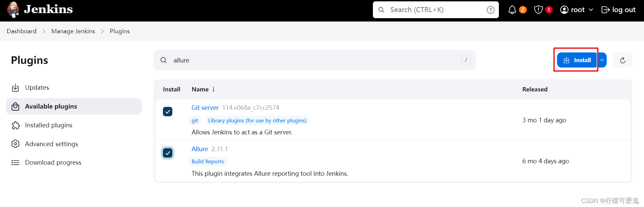Screen dimensions: 644x207
Task: Uncheck the Allure plugin checkbox
Action: tap(168, 153)
